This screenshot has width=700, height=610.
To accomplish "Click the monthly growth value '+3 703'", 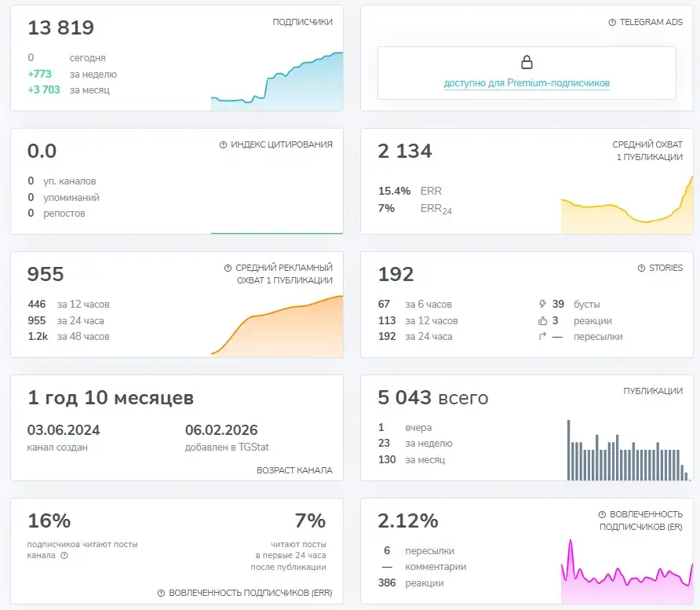I will 44,89.
